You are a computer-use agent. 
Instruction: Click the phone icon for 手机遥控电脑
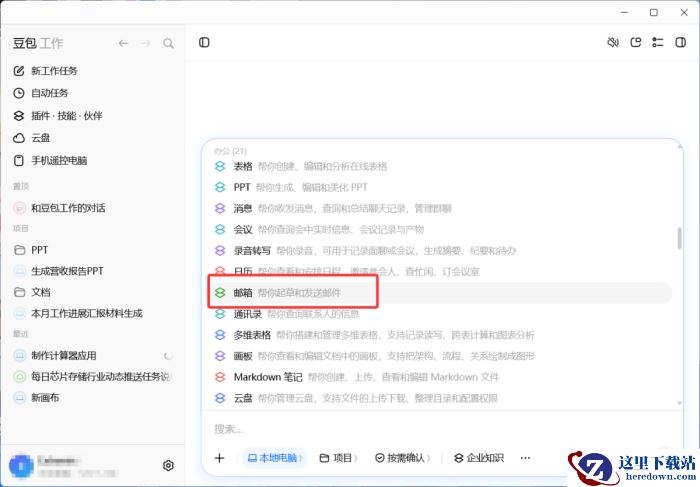(x=19, y=160)
